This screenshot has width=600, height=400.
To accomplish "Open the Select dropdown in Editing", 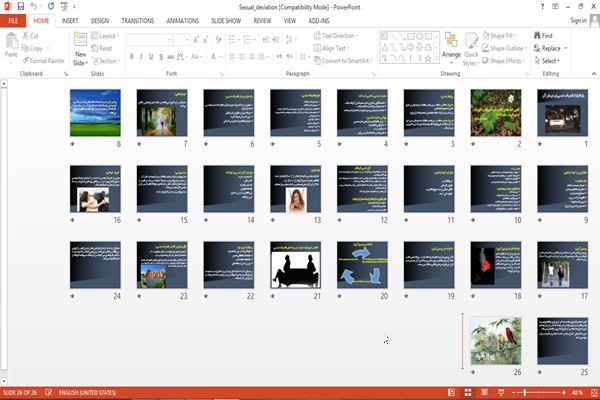I will coord(549,60).
